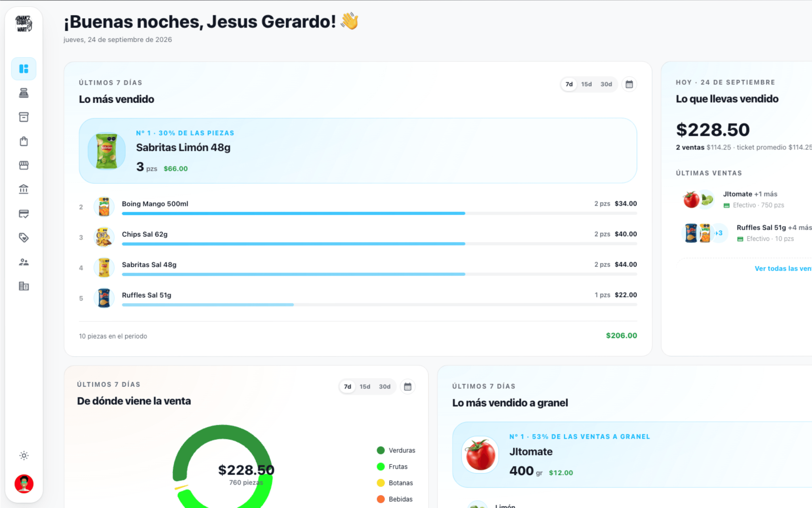Click the Boing Mango 500ml progress bar
Viewport: 812px width, 508px height.
(x=379, y=213)
